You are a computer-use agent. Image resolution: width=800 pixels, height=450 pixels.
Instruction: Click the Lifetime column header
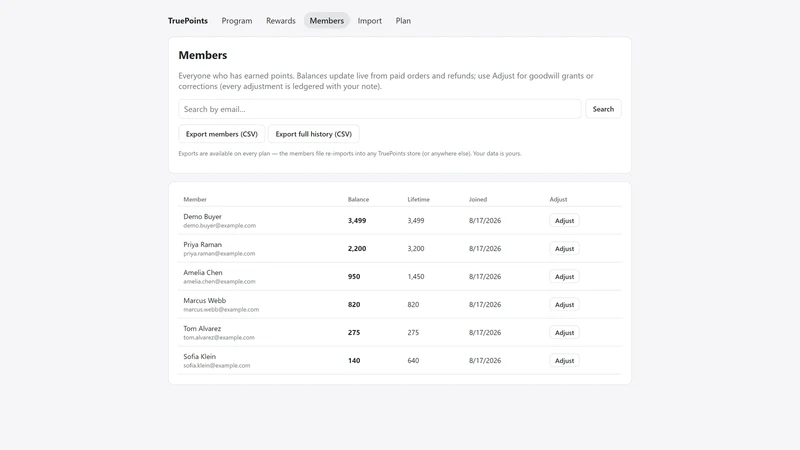point(418,199)
